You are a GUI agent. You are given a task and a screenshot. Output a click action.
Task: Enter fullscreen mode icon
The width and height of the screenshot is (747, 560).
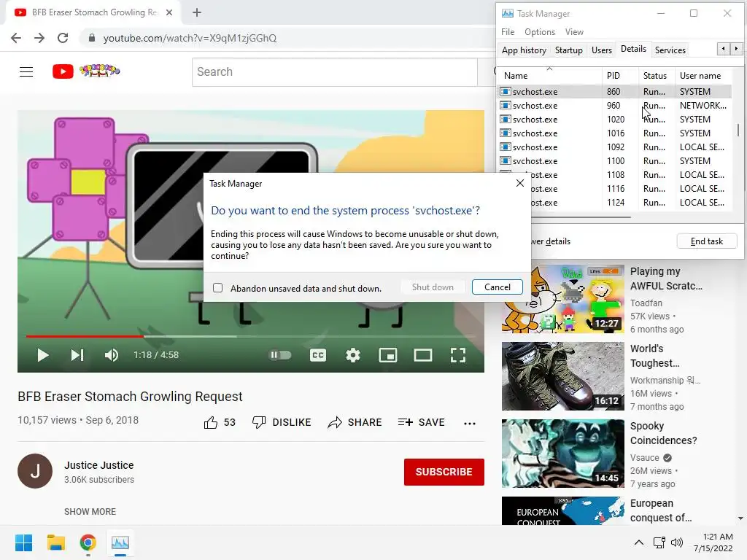(x=458, y=355)
